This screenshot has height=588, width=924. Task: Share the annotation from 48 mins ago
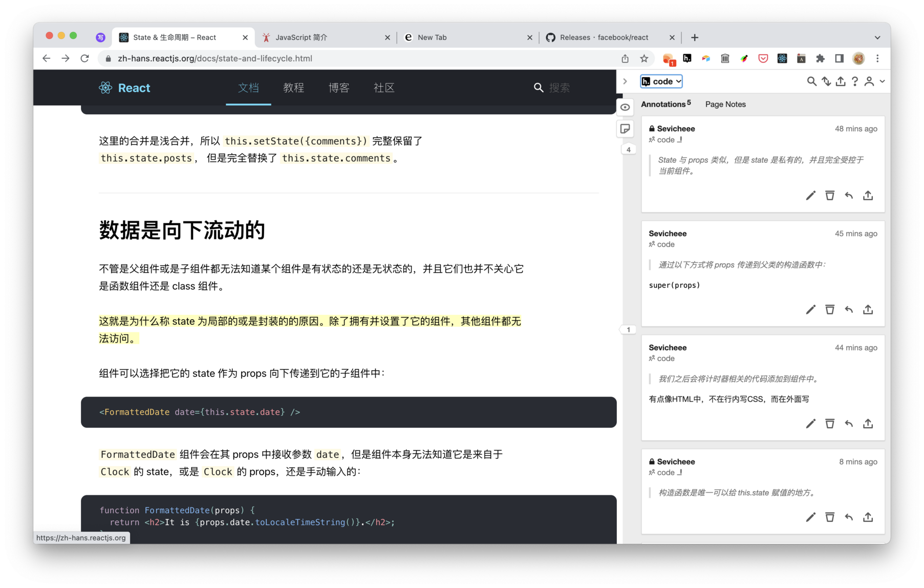(x=868, y=196)
